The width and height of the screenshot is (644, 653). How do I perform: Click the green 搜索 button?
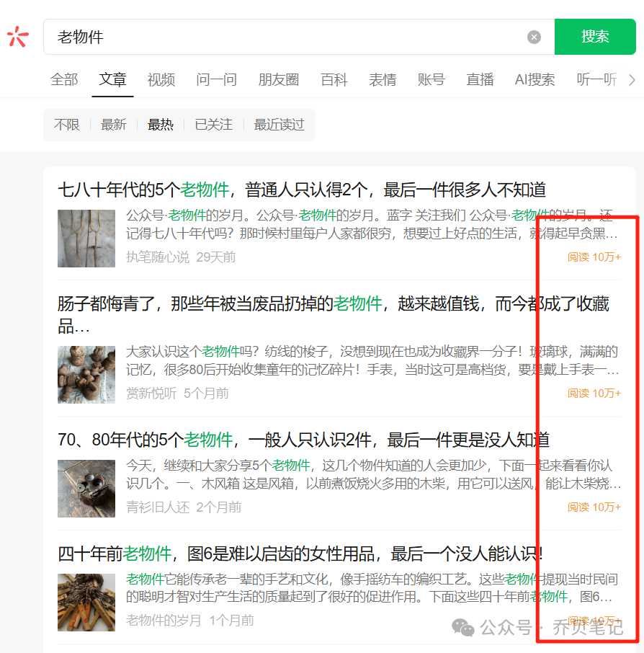click(x=595, y=36)
